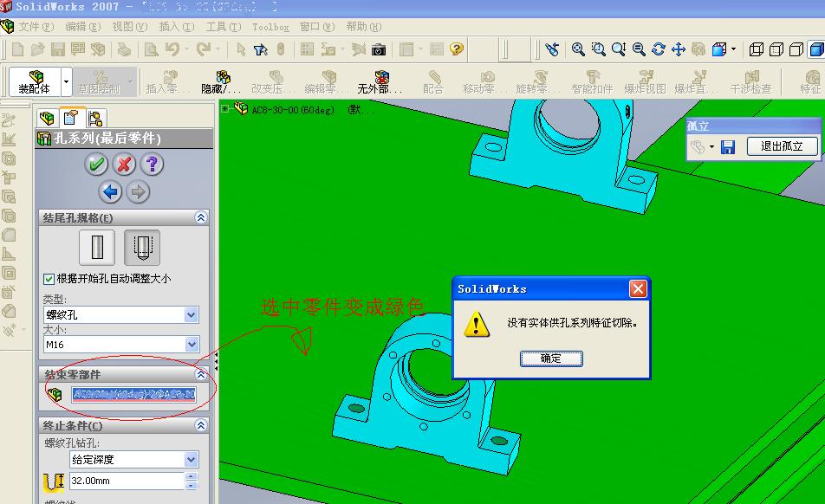Screen dimensions: 825x504
Task: Click Zoom to Selection icon
Action: [x=638, y=49]
